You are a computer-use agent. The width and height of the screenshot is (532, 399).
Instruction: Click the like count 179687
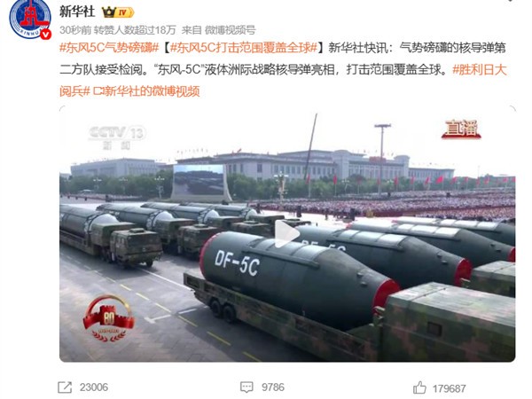pos(449,388)
